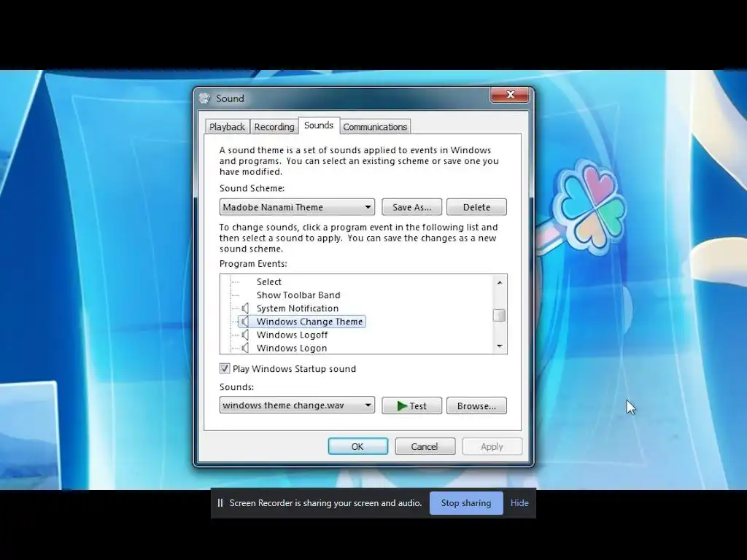Open the Sound Scheme dropdown
The image size is (747, 560).
point(297,207)
